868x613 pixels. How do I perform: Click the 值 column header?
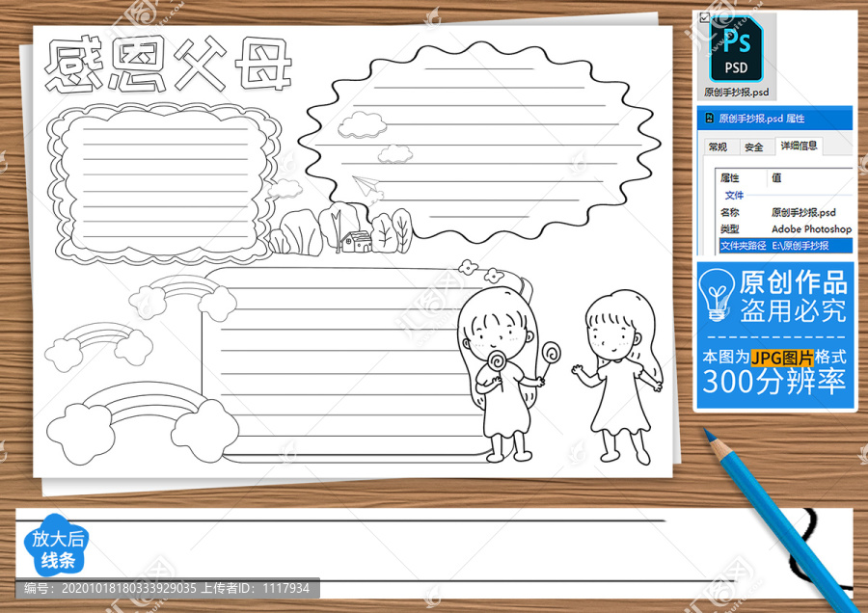(x=776, y=177)
